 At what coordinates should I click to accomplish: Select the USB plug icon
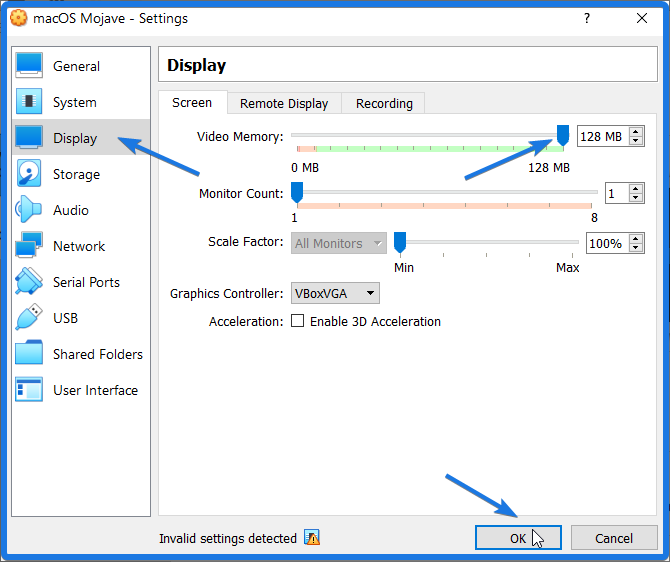pyautogui.click(x=29, y=317)
